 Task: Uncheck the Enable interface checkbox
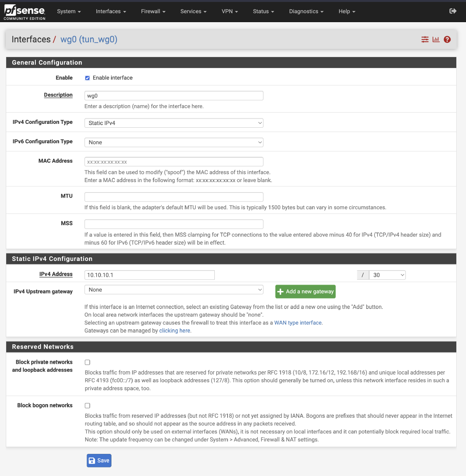coord(87,78)
